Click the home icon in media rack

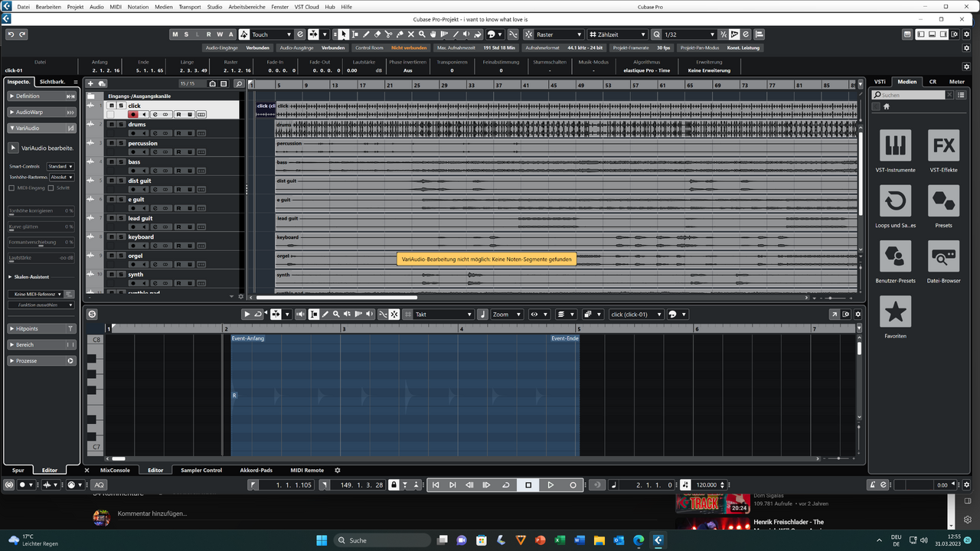tap(887, 106)
